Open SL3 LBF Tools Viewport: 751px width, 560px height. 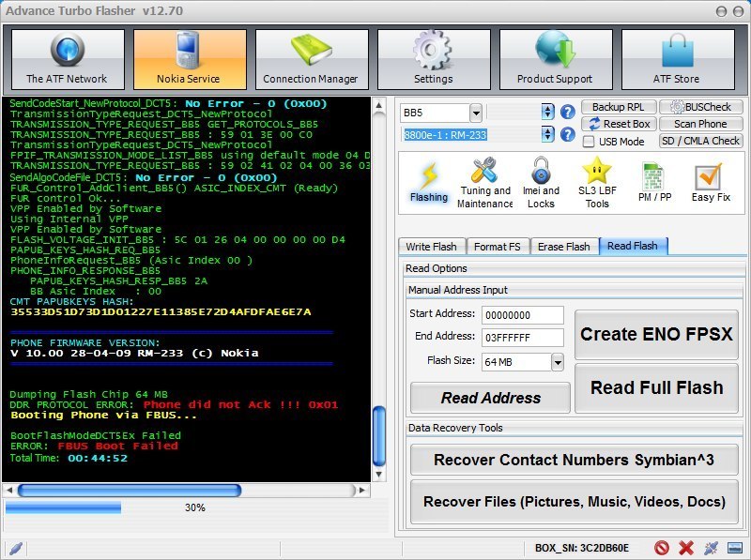point(597,182)
